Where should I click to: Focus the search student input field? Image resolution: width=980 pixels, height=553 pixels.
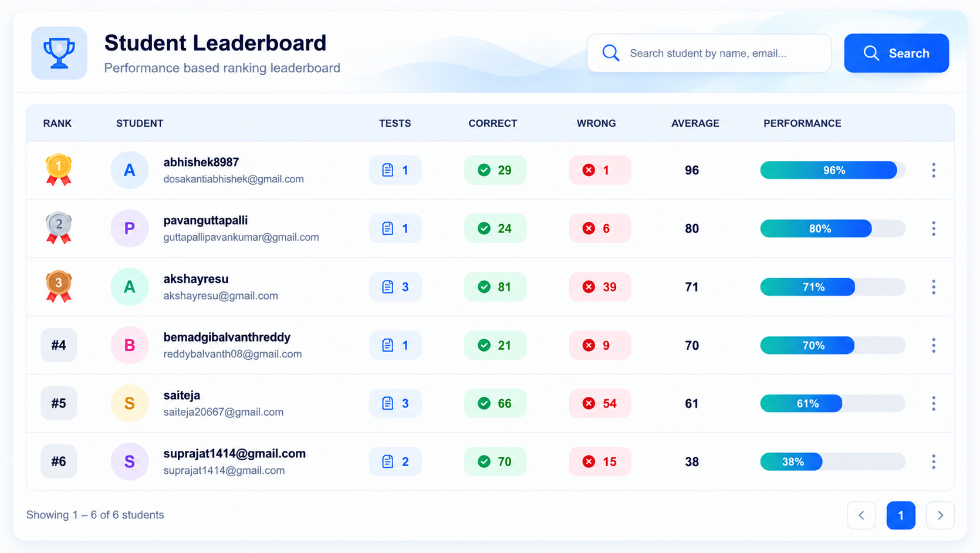pos(709,53)
